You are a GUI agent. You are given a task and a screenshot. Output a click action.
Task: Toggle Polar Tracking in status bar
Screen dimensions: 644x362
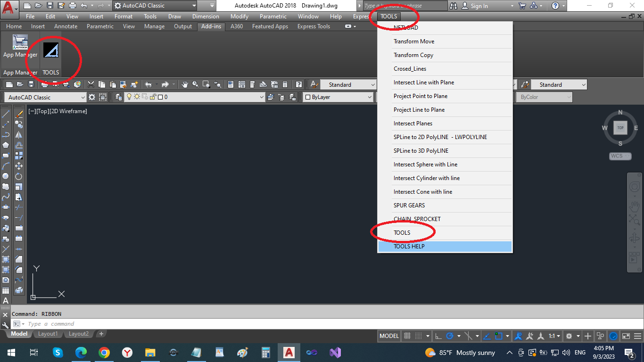click(x=450, y=336)
